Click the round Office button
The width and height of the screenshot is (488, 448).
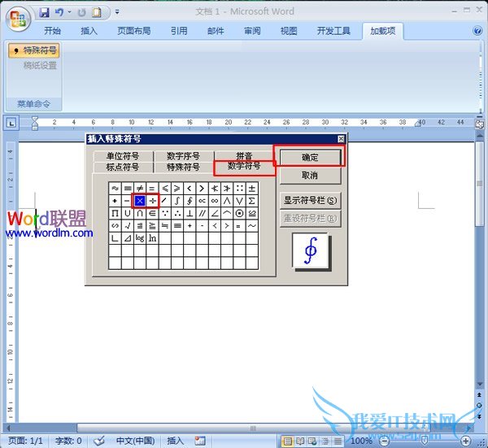click(x=18, y=19)
